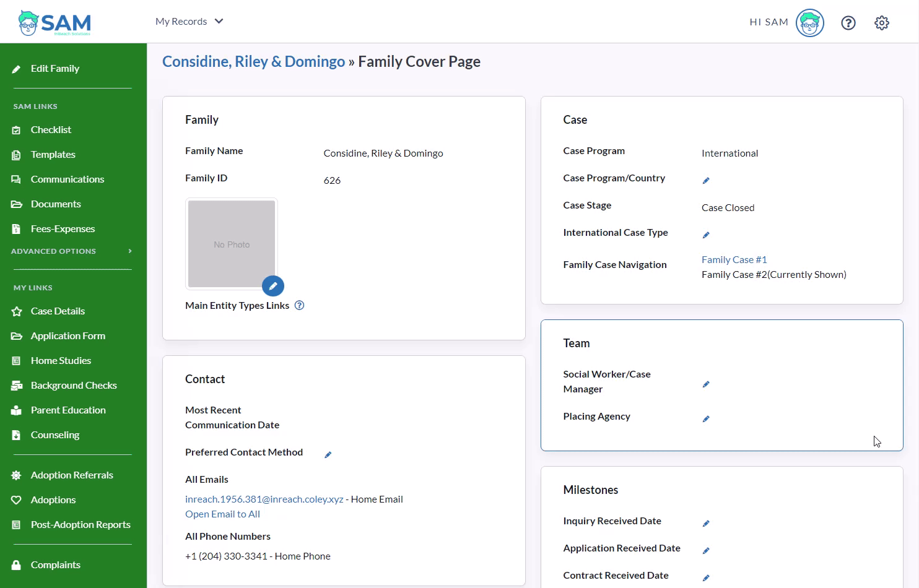Image resolution: width=919 pixels, height=588 pixels.
Task: Open Templates in the sidebar
Action: (53, 155)
